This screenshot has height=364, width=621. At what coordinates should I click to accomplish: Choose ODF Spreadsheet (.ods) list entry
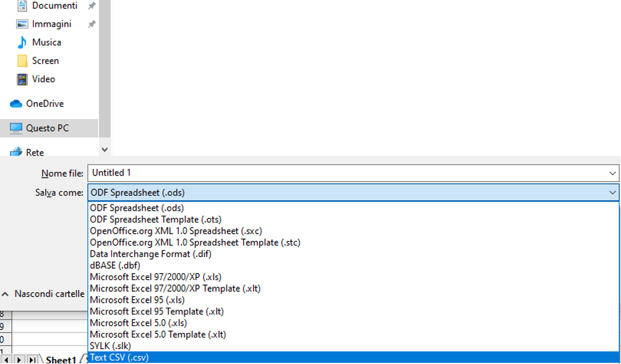353,208
